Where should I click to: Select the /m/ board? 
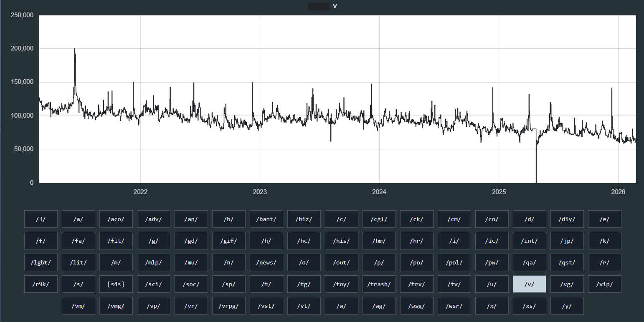pos(116,262)
